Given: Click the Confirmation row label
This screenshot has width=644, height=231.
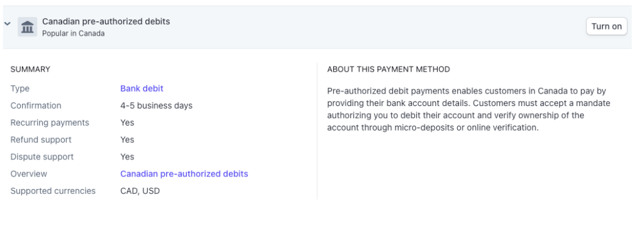Looking at the screenshot, I should [x=36, y=105].
